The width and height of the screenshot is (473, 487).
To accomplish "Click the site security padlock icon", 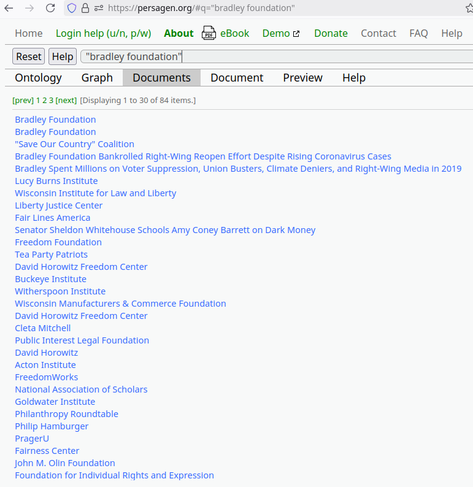I will point(85,8).
